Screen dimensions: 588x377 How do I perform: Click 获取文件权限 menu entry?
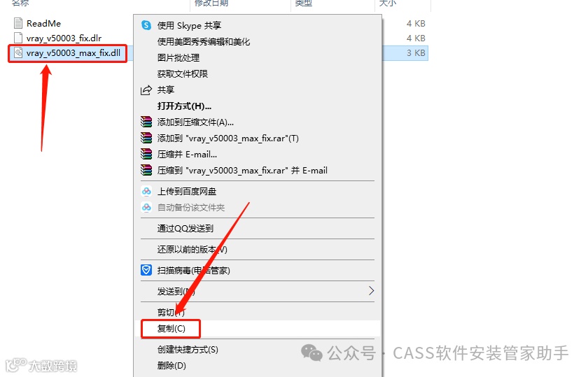coord(182,74)
